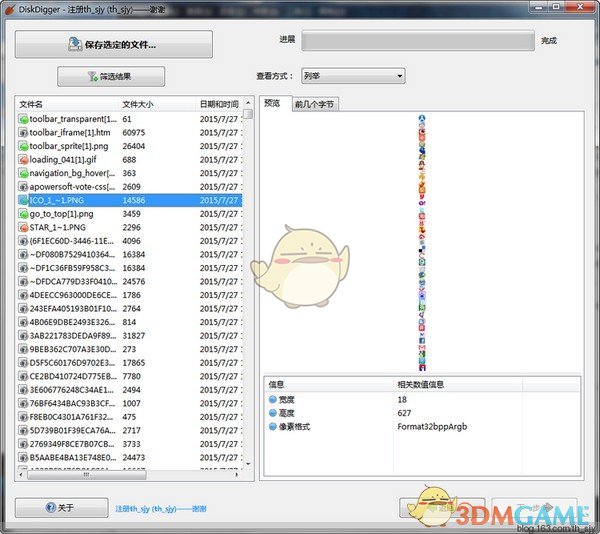This screenshot has height=534, width=600.
Task: Click file size 31827
Action: (x=134, y=336)
